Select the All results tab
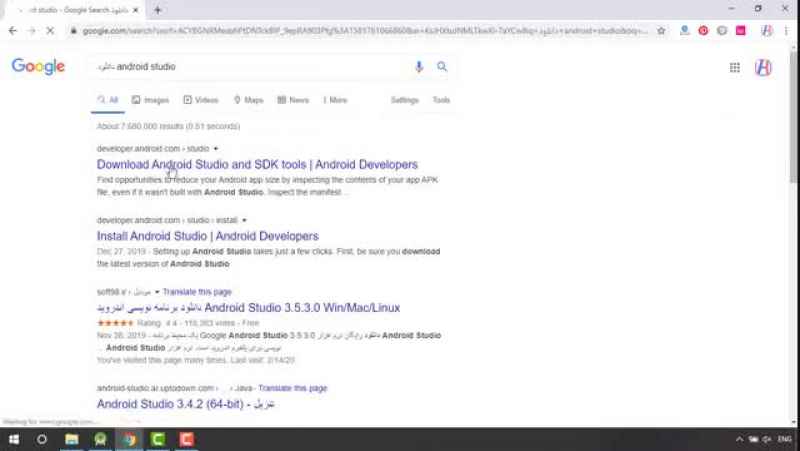800x451 pixels. point(108,100)
